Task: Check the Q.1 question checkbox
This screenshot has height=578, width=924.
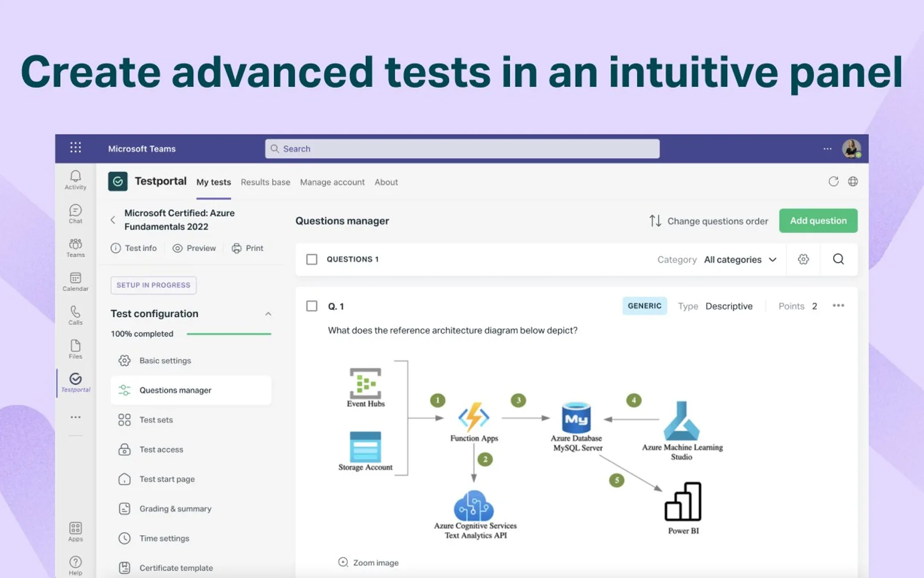Action: pos(312,306)
